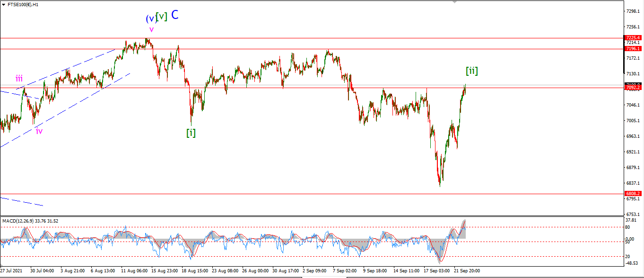The image size is (644, 278).
Task: Click the 7092.2 red price level tag
Action: (x=633, y=88)
